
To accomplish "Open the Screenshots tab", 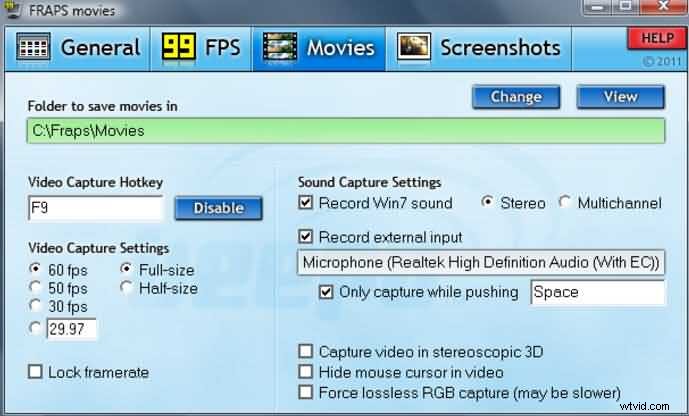I will tap(499, 47).
